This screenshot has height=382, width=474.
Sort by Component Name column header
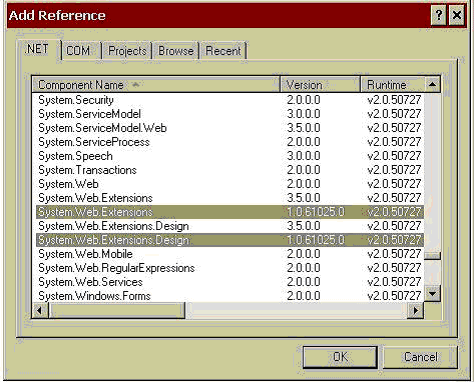156,85
